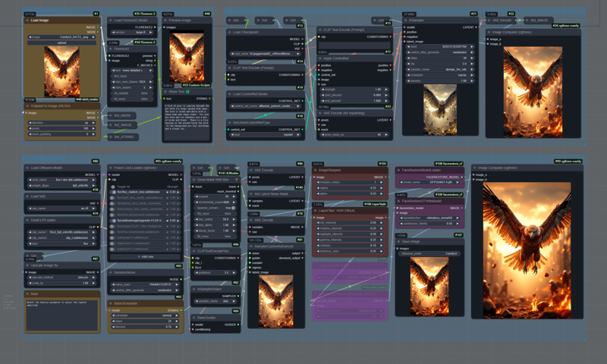Toggle fill_holes in Grow Mask With Blur
Image resolution: width=607 pixels, height=364 pixels.
point(215,237)
